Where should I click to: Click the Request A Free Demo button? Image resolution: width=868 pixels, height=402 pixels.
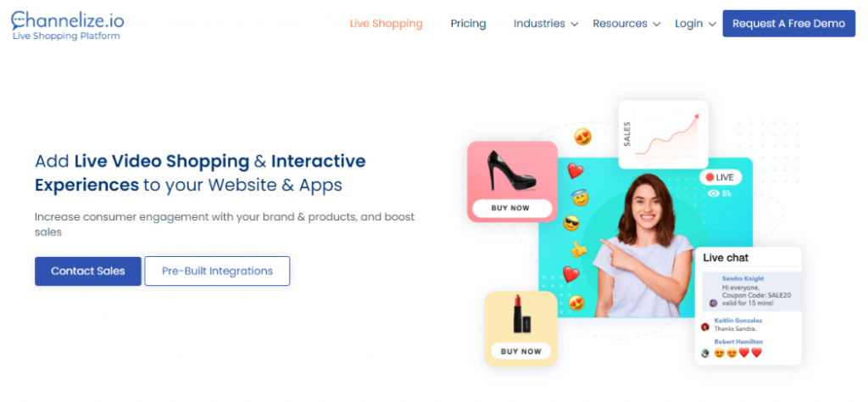789,24
